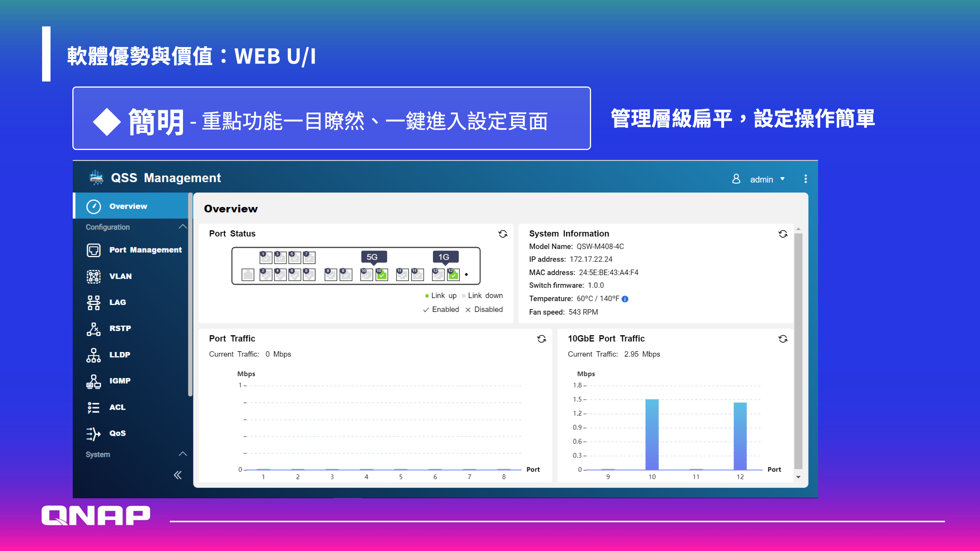The width and height of the screenshot is (980, 551).
Task: Refresh the Port Status panel
Action: click(x=503, y=234)
